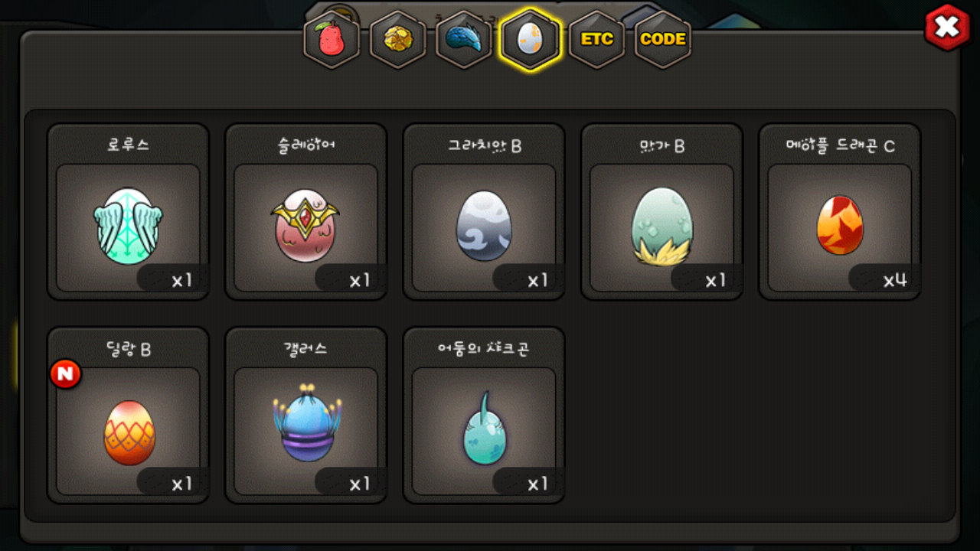Open the CODE tab
980x551 pixels.
(663, 40)
